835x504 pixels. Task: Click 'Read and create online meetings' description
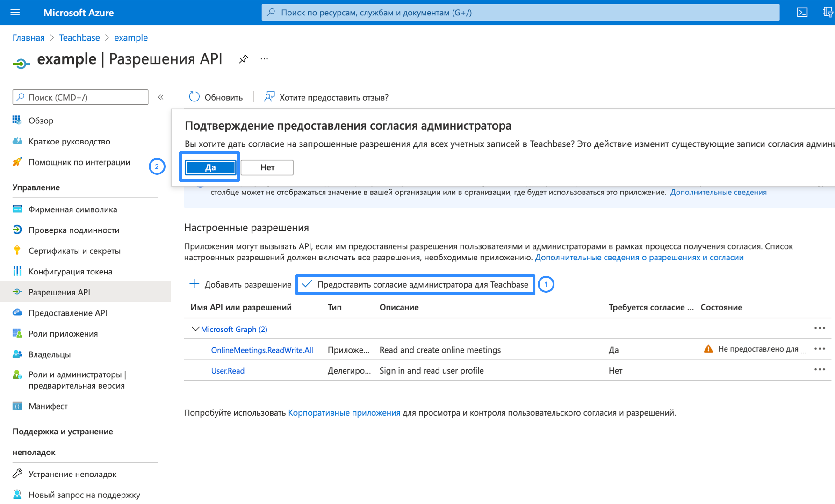(440, 350)
